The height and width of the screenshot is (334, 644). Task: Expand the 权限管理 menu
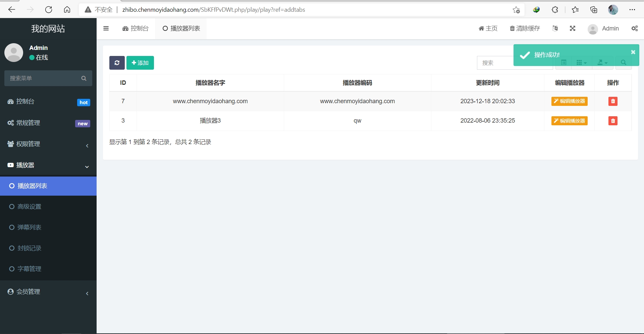click(x=48, y=144)
